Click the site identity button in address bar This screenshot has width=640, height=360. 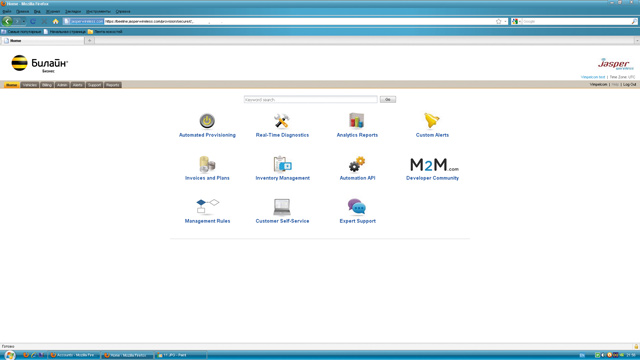click(x=83, y=21)
